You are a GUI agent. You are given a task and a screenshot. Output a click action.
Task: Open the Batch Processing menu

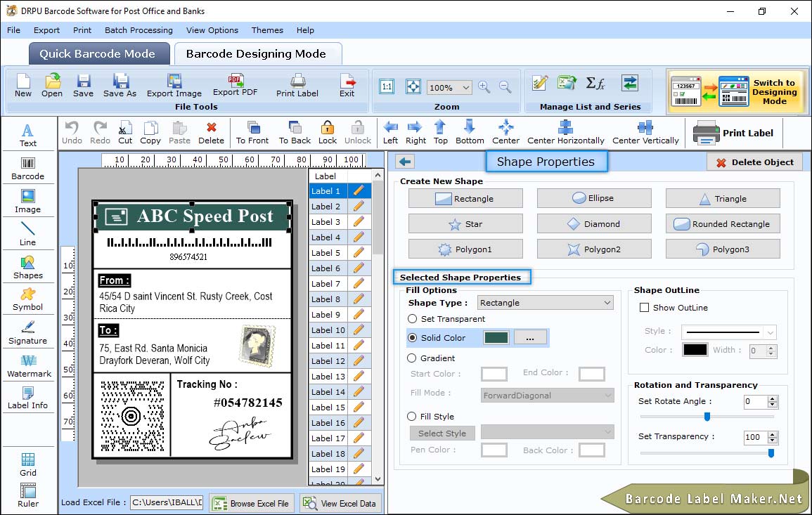[138, 30]
